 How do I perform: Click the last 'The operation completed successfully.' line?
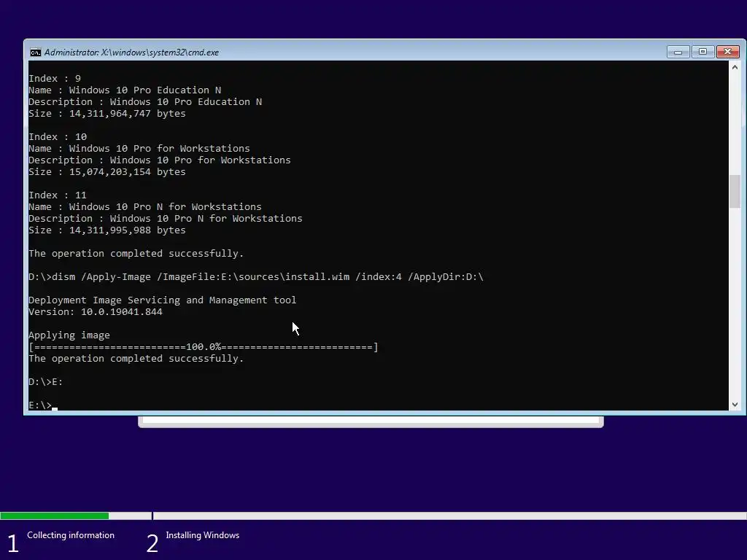136,358
